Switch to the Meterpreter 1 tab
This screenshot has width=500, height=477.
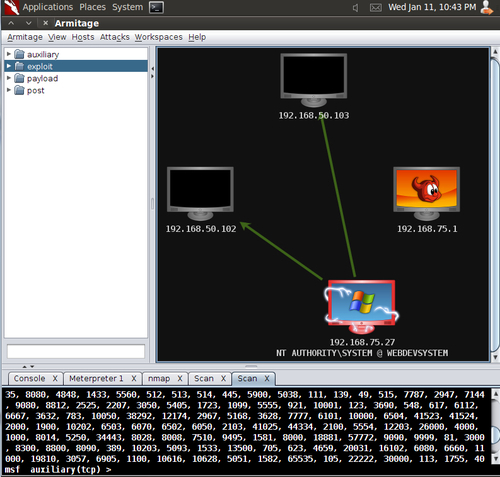(x=96, y=379)
